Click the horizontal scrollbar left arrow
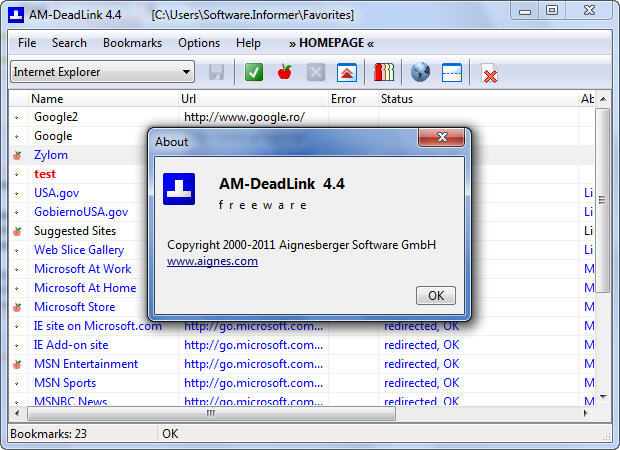 (x=17, y=413)
